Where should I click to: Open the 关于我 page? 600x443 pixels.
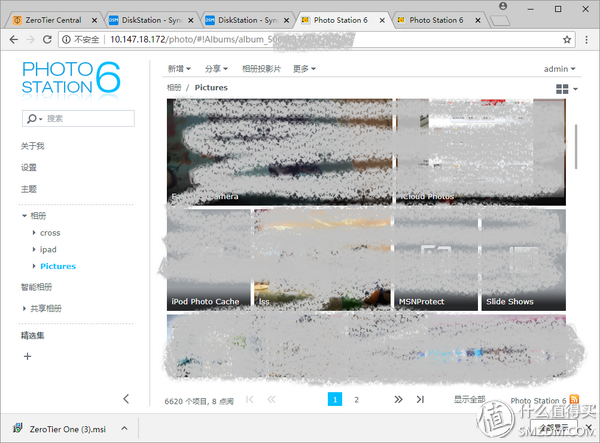(x=33, y=146)
